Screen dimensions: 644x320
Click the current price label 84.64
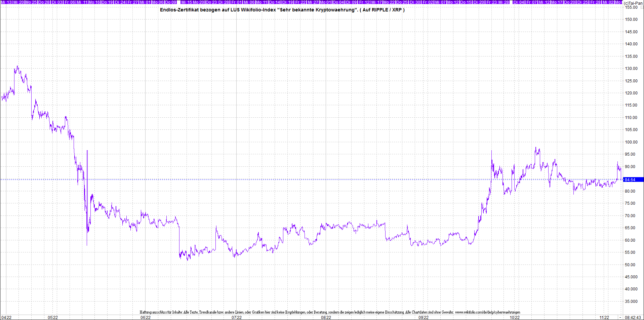(633, 179)
